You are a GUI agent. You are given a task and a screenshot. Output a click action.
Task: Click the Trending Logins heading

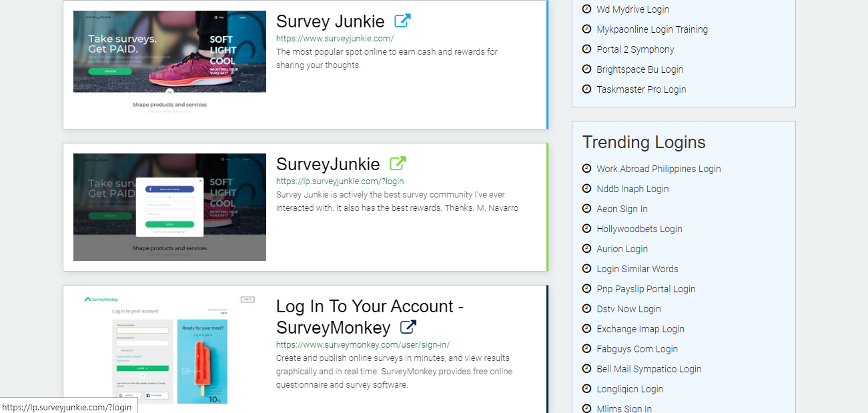pyautogui.click(x=644, y=142)
